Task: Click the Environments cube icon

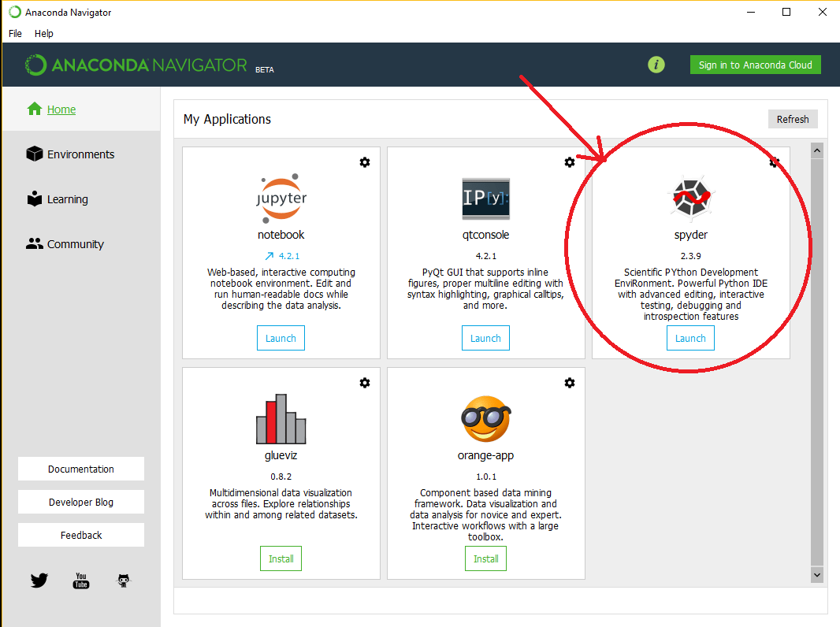Action: coord(35,154)
